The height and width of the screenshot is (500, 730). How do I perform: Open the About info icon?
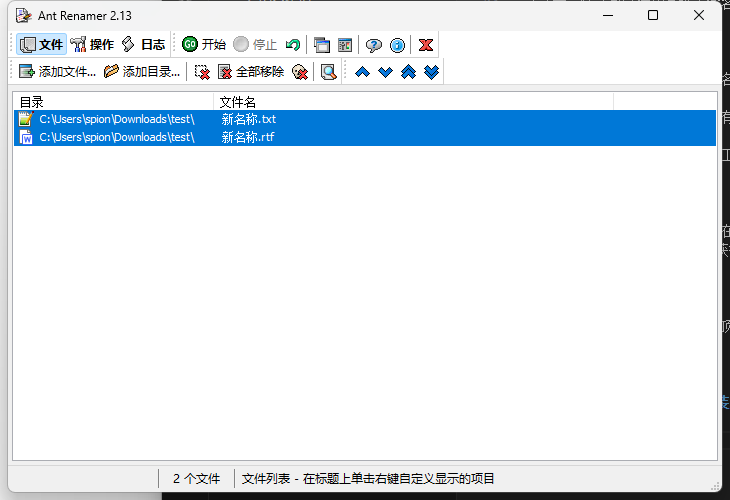397,45
